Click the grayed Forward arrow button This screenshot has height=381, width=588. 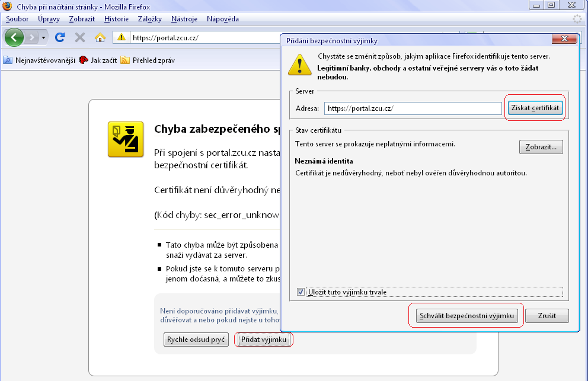[32, 37]
